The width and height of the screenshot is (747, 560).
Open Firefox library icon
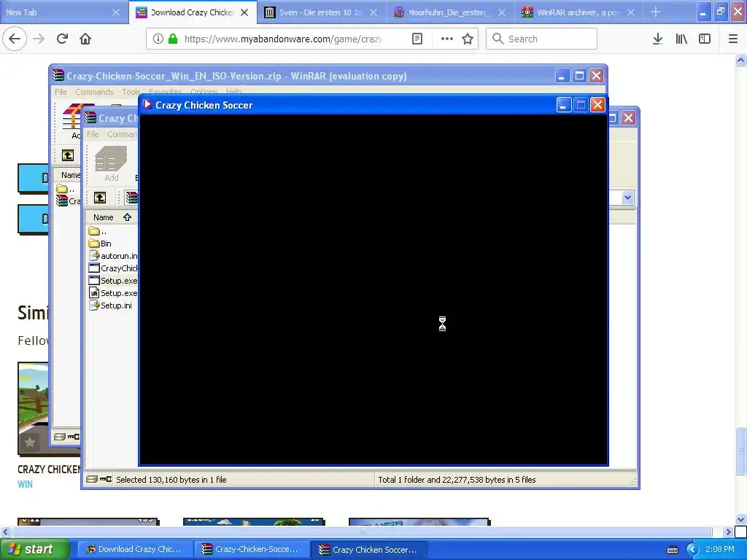(681, 39)
